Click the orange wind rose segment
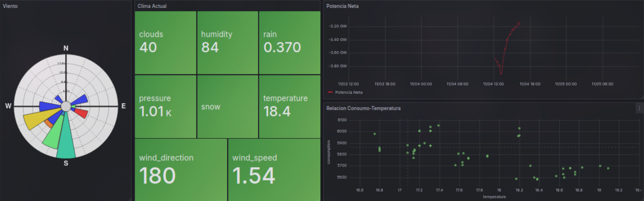The height and width of the screenshot is (201, 644). click(49, 124)
